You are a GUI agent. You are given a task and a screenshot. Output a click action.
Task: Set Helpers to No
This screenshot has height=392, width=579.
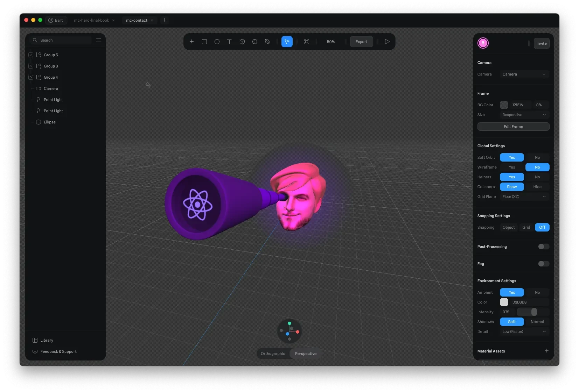537,177
